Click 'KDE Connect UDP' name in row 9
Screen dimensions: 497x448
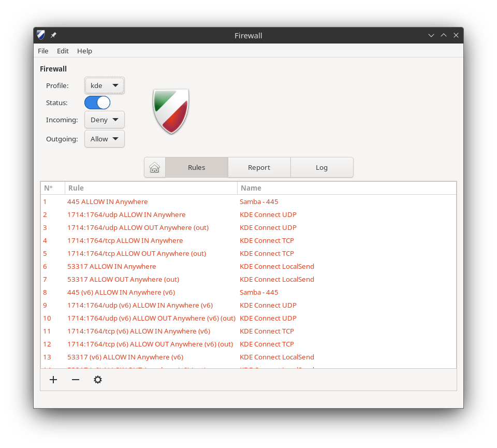[268, 306]
